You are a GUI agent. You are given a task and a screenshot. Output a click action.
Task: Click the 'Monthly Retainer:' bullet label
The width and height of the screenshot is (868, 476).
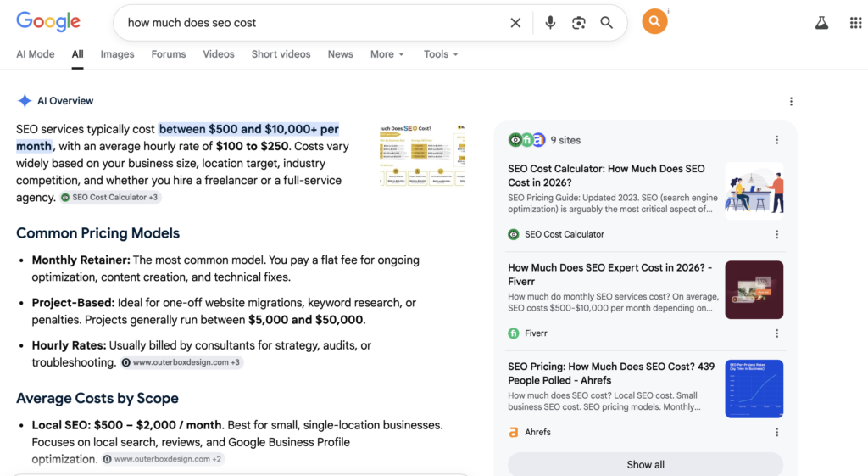pos(81,260)
